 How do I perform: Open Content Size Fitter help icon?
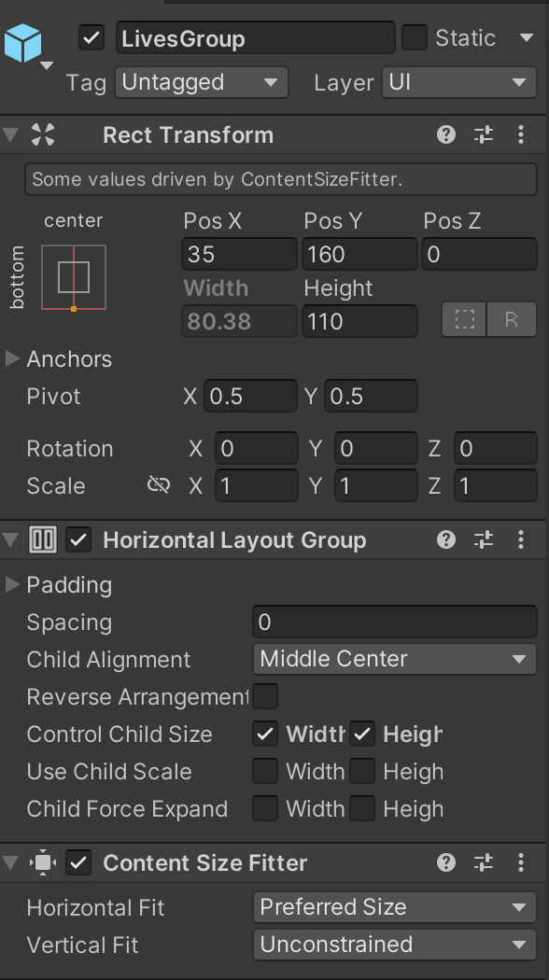tap(445, 862)
